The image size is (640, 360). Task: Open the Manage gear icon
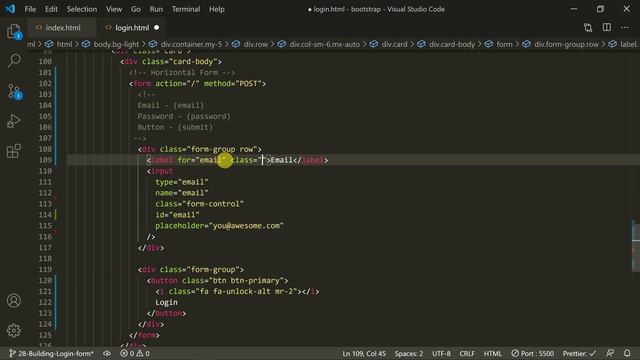click(x=14, y=330)
